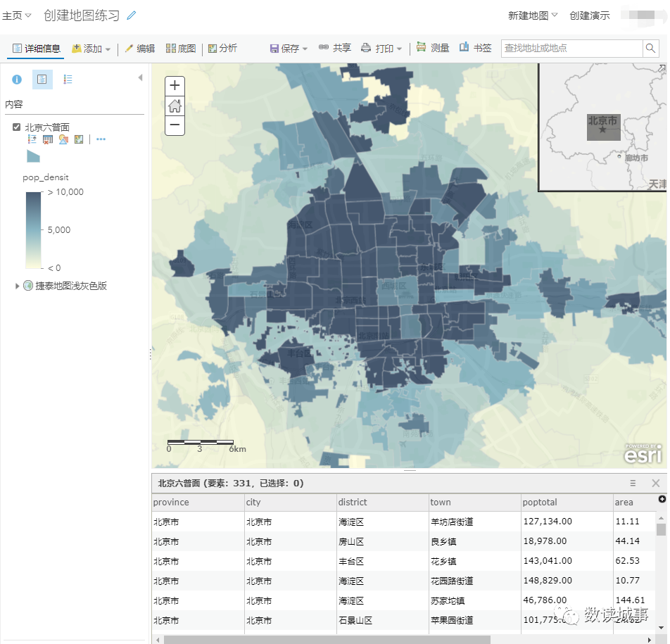The height and width of the screenshot is (644, 670).
Task: Click poptotal value 18,978.00
Action: [x=545, y=541]
